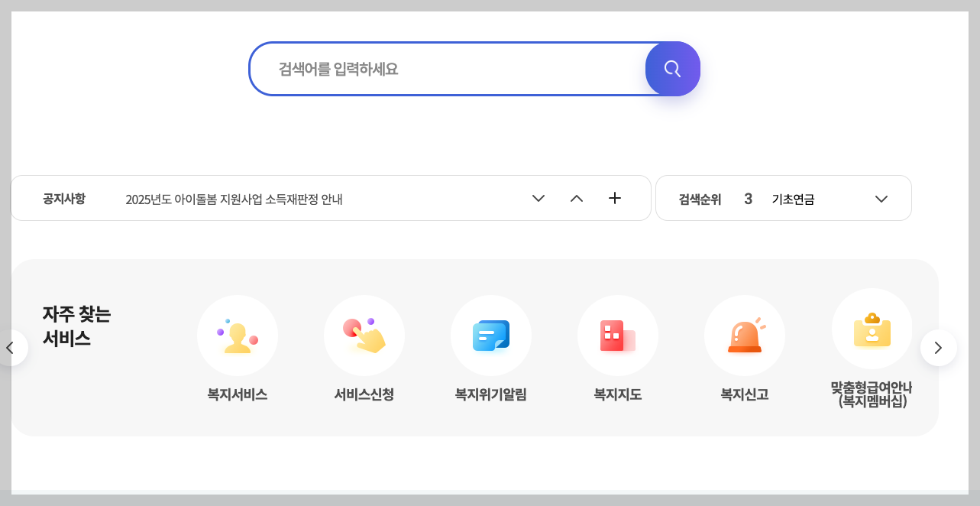Expand the 공지사항 notice list with the down chevron
This screenshot has width=980, height=506.
click(x=538, y=198)
